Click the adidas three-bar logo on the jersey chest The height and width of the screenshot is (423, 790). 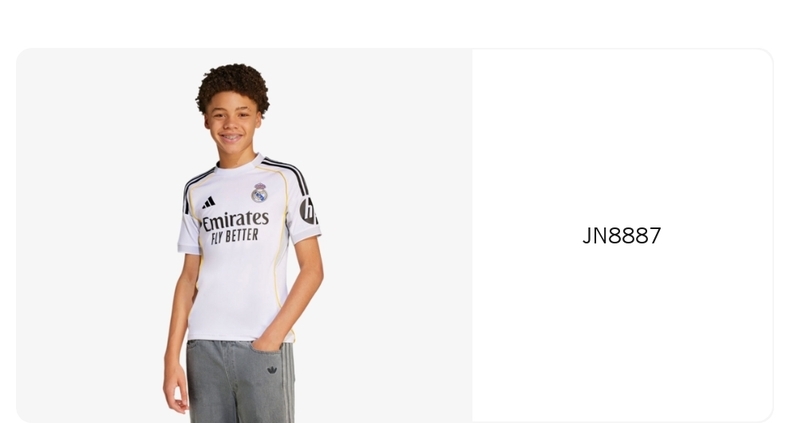tap(209, 202)
